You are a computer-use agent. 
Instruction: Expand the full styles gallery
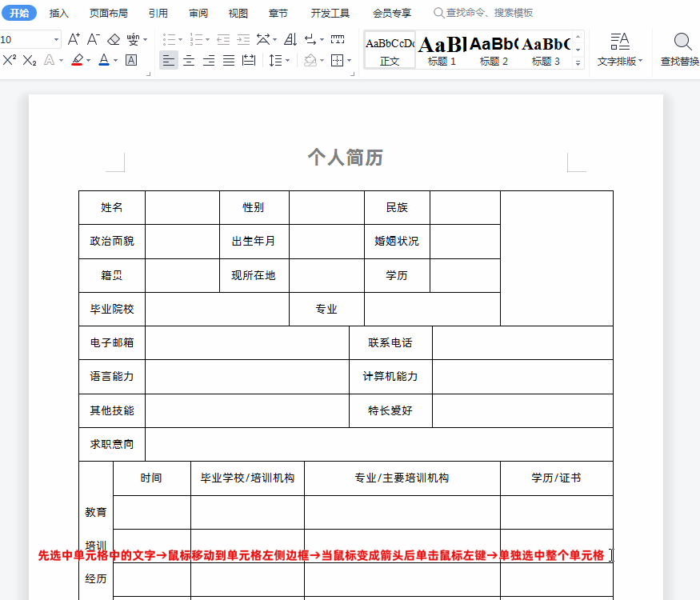(578, 63)
